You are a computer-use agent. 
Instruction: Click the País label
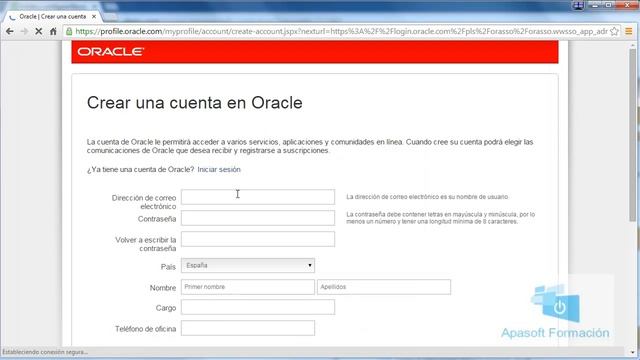[168, 267]
